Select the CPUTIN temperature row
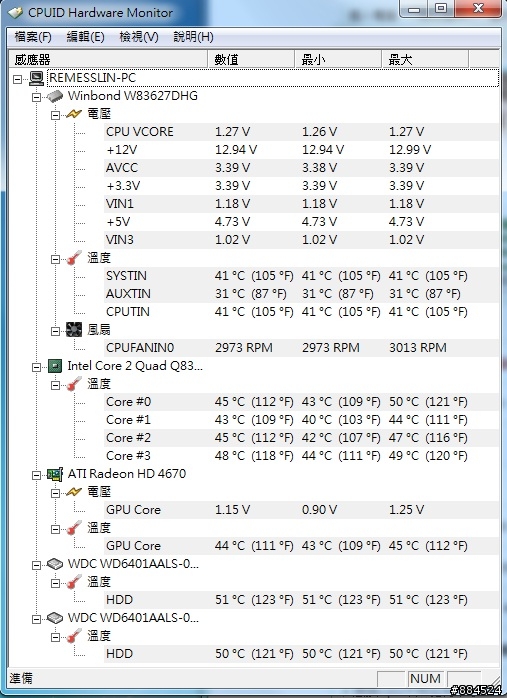 tap(301, 312)
